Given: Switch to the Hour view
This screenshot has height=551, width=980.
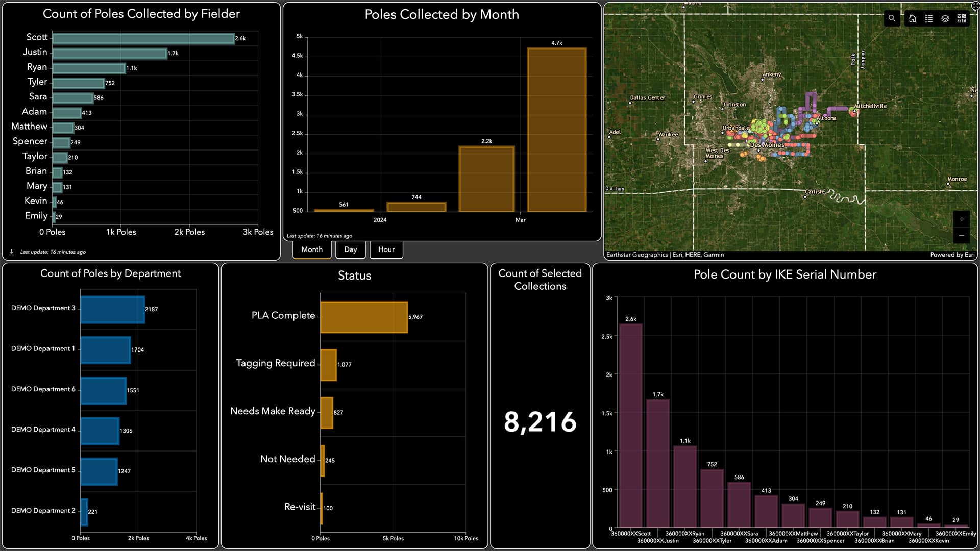Looking at the screenshot, I should 386,249.
